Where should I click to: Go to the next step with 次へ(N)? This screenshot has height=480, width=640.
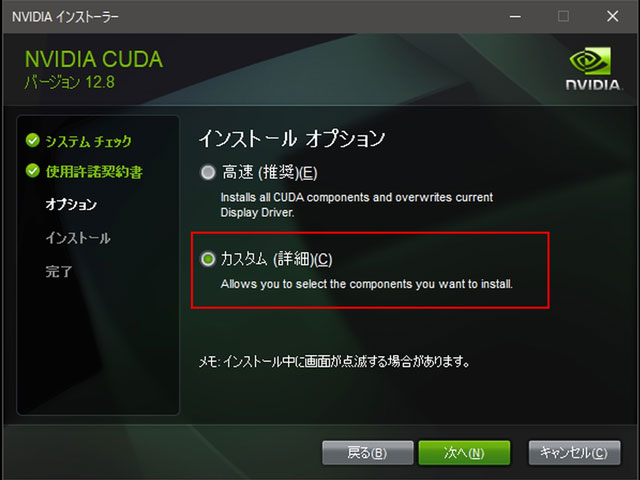click(464, 453)
